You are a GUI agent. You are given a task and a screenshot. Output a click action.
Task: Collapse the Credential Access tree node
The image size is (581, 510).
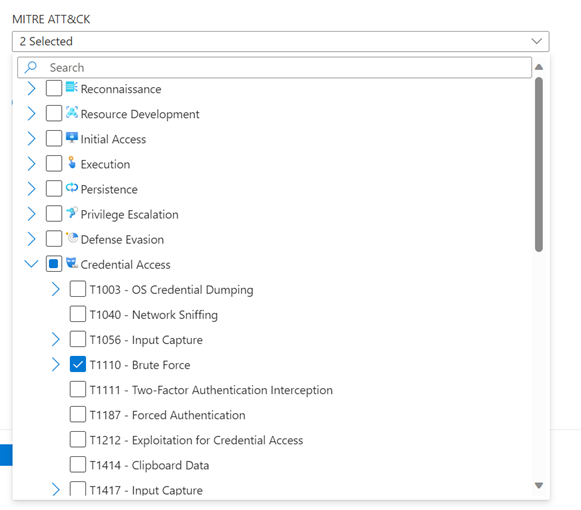(x=31, y=264)
